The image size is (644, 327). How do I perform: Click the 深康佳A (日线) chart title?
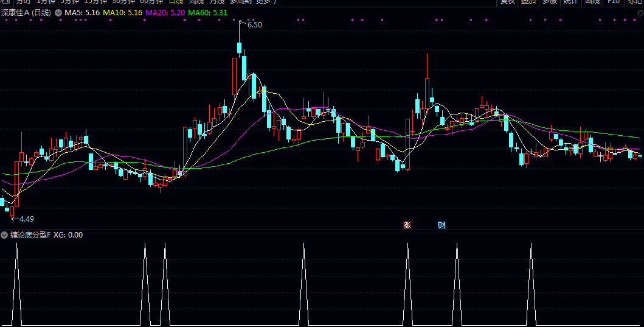tap(26, 13)
